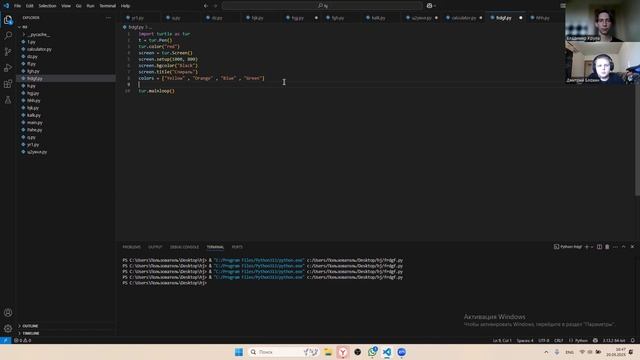
Task: Click the Zoom icon on taskbar
Action: coord(402,352)
